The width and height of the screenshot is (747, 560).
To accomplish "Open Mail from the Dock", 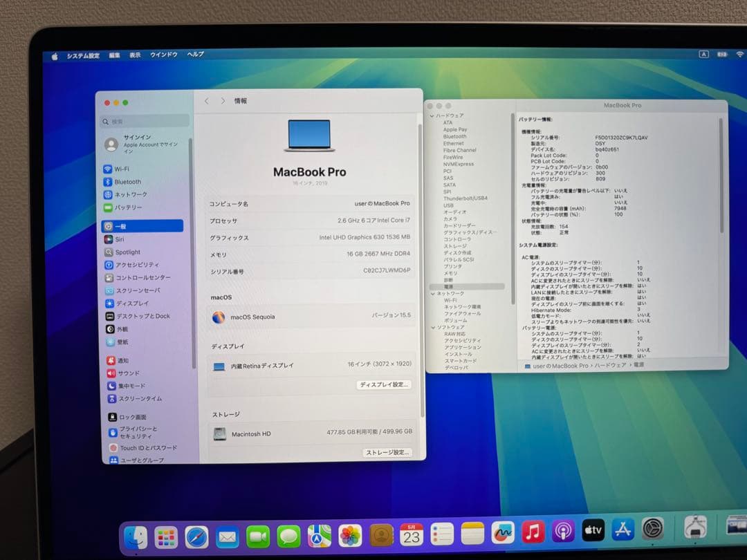I will pos(228,538).
